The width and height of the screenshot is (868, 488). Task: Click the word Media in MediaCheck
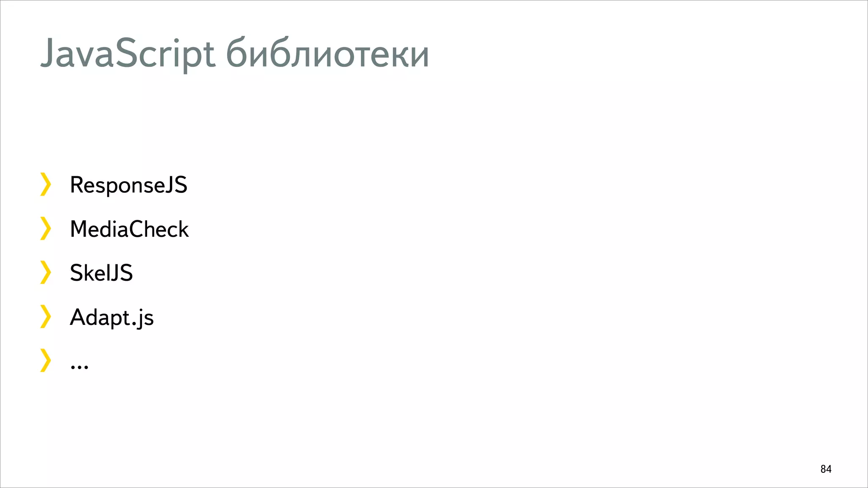pos(99,229)
